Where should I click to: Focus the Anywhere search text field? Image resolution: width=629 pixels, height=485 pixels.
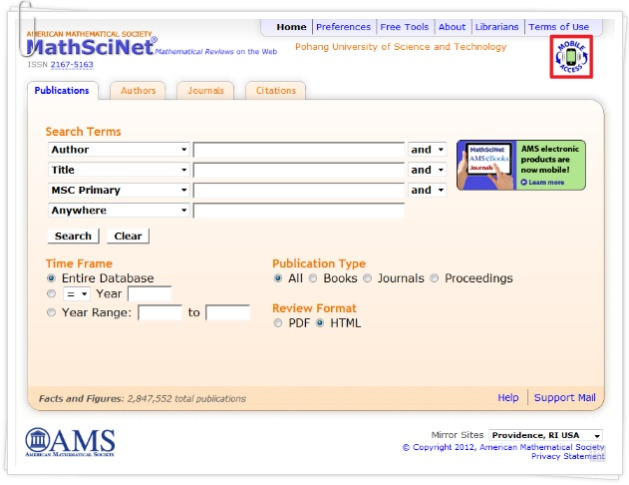298,211
